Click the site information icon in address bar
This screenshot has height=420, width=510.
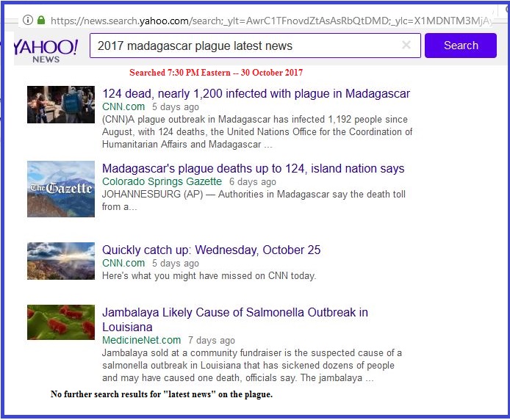click(28, 20)
